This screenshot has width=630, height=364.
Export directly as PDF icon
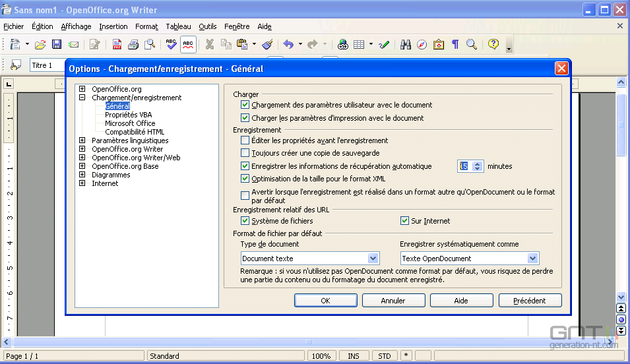point(117,44)
